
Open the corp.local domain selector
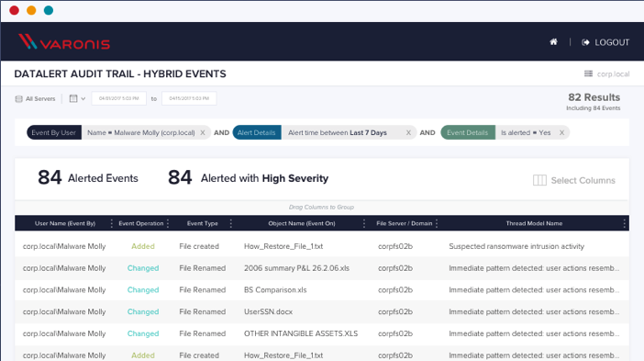(607, 74)
